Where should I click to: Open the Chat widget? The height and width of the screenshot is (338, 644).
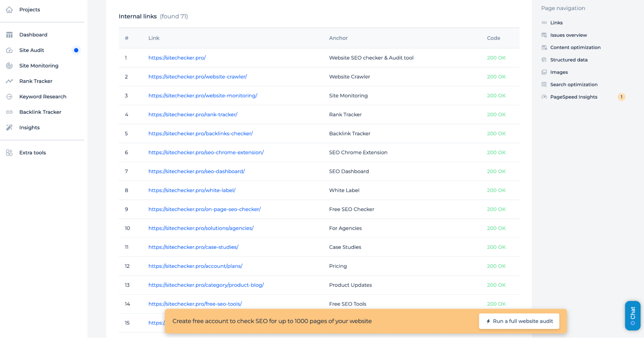pyautogui.click(x=632, y=316)
